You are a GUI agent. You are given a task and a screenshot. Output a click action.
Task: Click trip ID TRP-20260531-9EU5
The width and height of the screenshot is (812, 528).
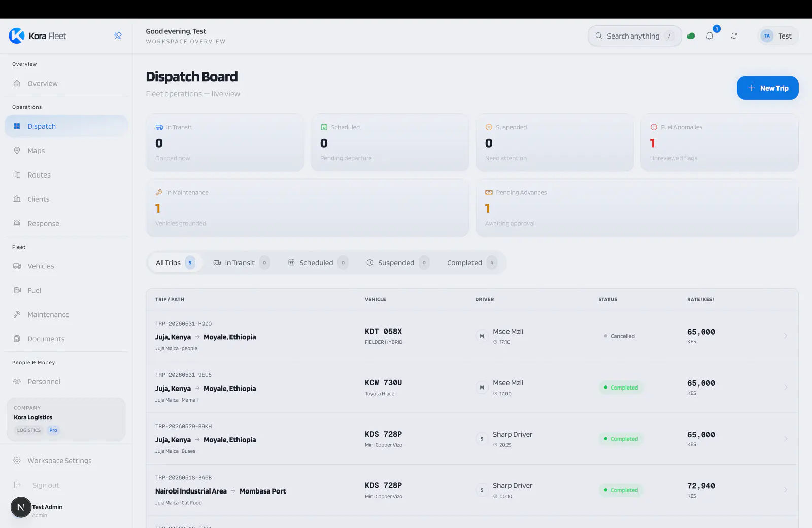[183, 375]
